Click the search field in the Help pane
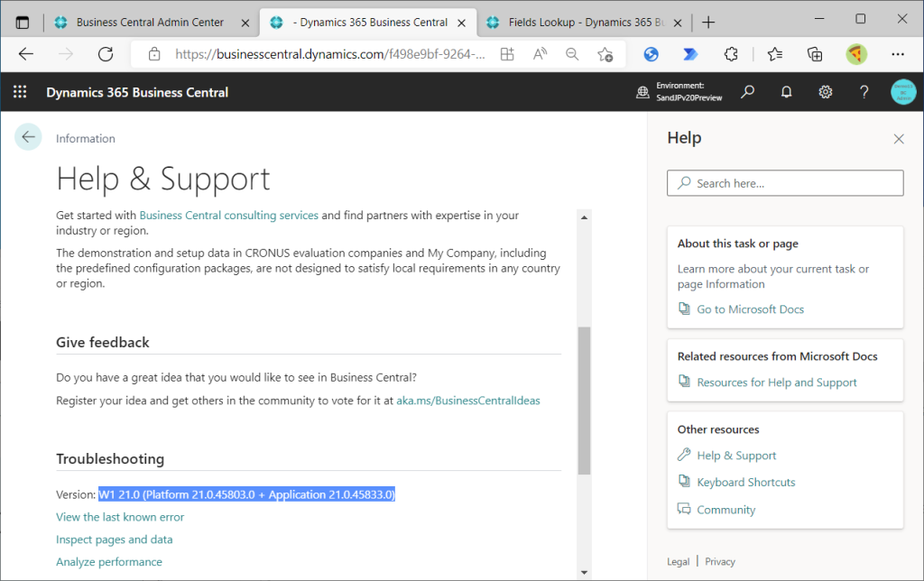 (x=785, y=183)
